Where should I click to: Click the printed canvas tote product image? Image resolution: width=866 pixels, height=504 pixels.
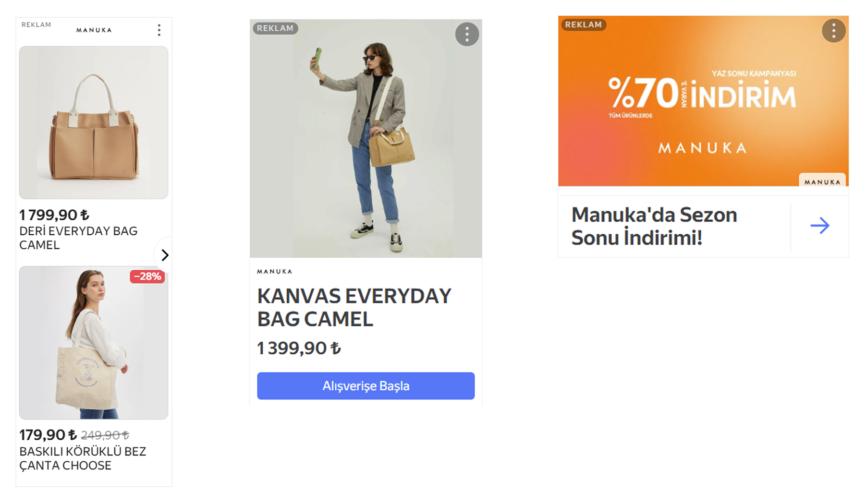pos(94,343)
